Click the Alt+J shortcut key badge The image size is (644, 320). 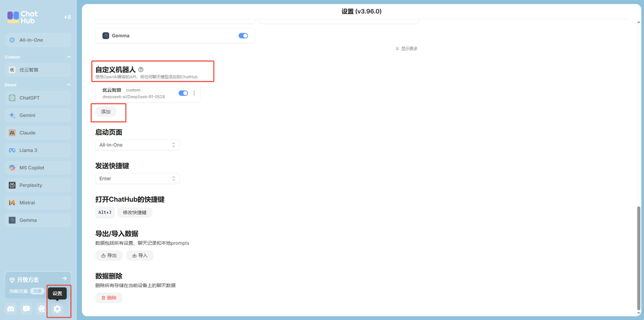click(x=105, y=212)
